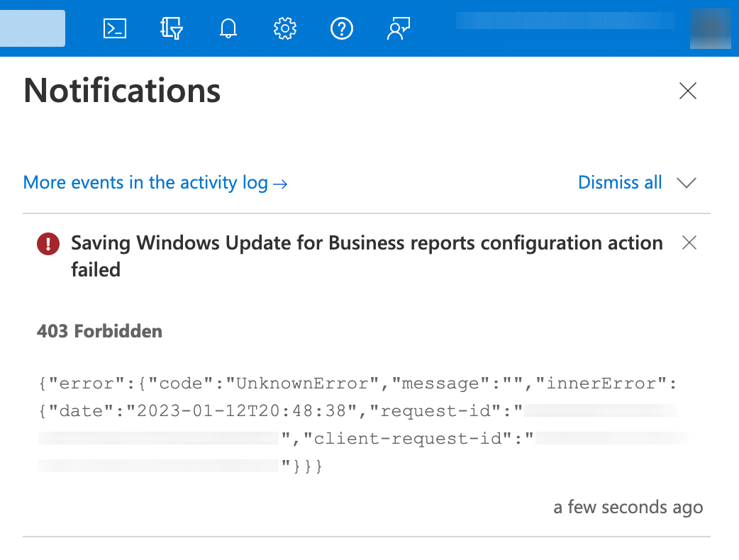This screenshot has width=739, height=560.
Task: Click the blurred account name in the header
Action: point(565,21)
